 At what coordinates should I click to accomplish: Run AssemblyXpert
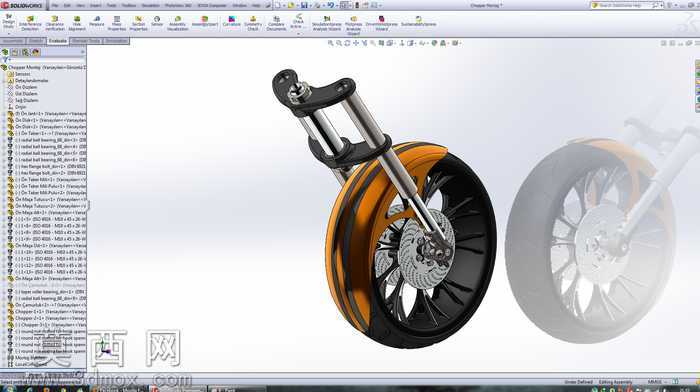[204, 21]
